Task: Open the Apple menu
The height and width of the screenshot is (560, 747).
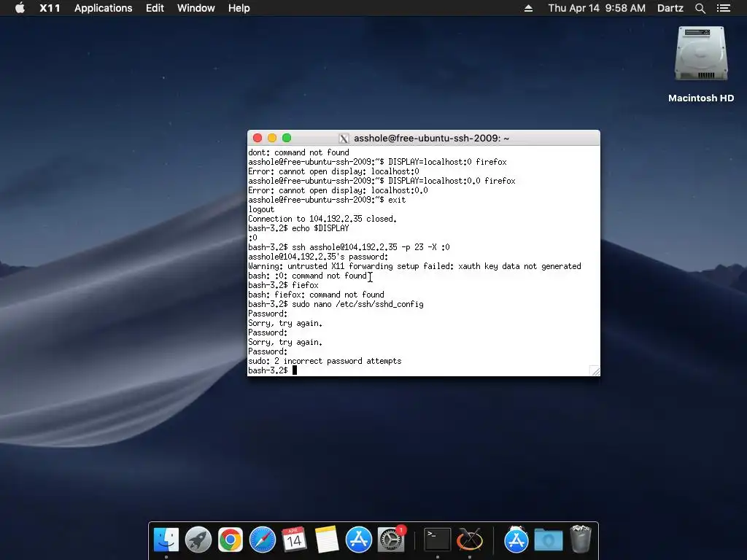Action: [x=20, y=8]
